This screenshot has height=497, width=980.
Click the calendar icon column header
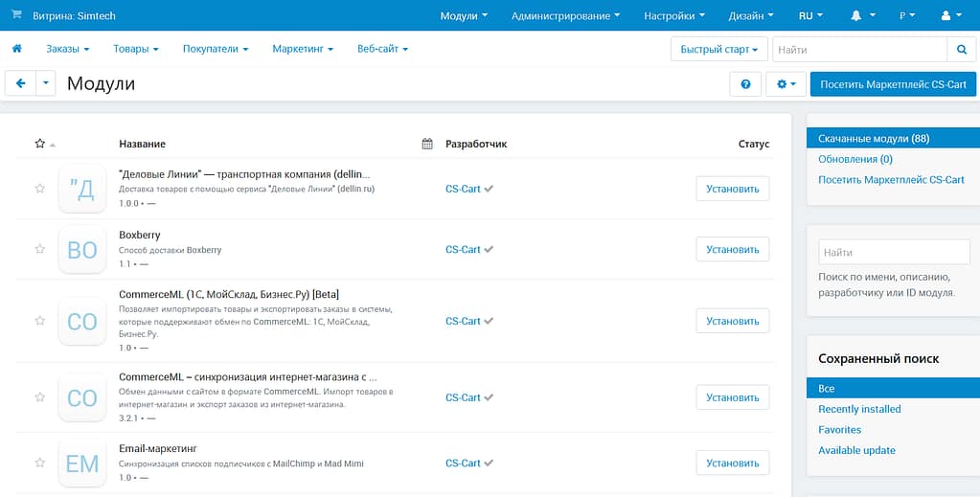point(427,144)
